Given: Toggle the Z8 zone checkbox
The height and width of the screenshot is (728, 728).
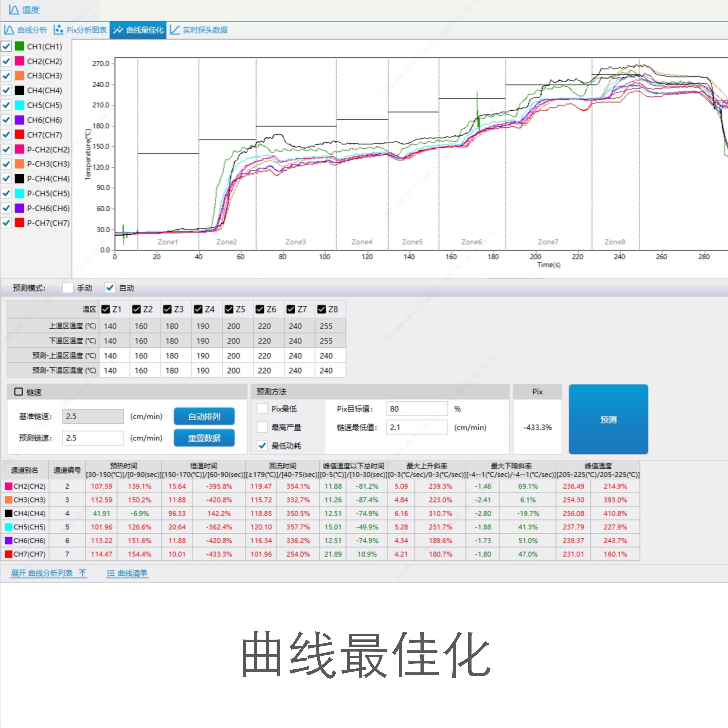Looking at the screenshot, I should [321, 309].
